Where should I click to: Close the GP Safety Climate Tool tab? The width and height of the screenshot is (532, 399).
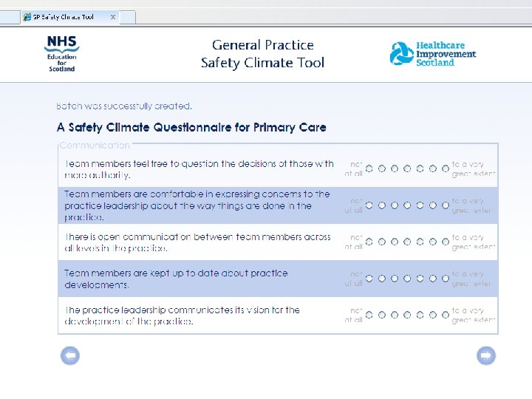(x=112, y=17)
